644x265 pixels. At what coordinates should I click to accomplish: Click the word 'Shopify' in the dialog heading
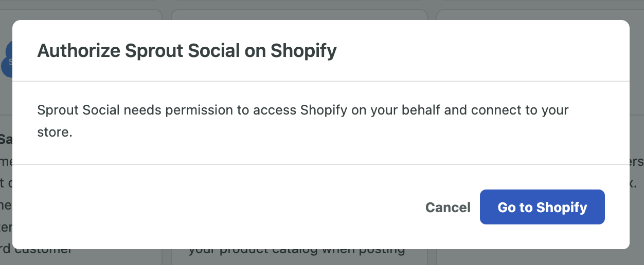tap(304, 51)
